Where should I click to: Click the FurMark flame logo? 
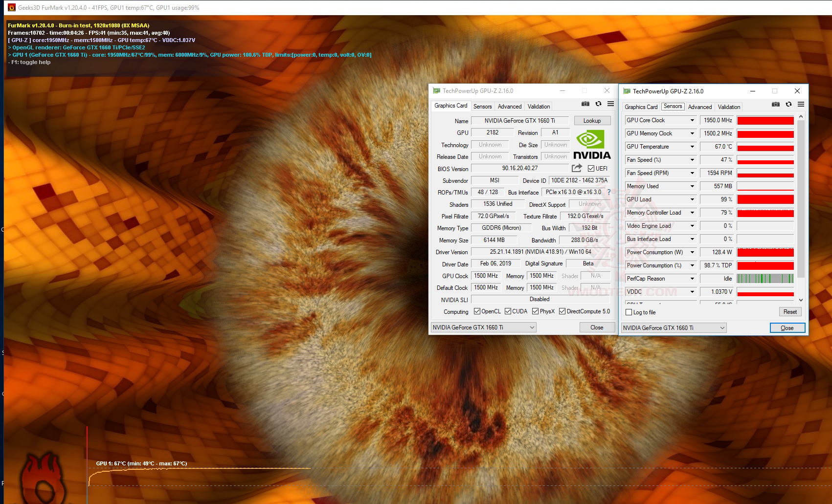tap(44, 477)
